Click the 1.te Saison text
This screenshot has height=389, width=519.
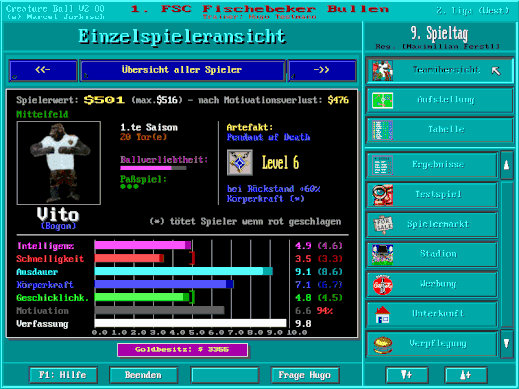[x=149, y=127]
